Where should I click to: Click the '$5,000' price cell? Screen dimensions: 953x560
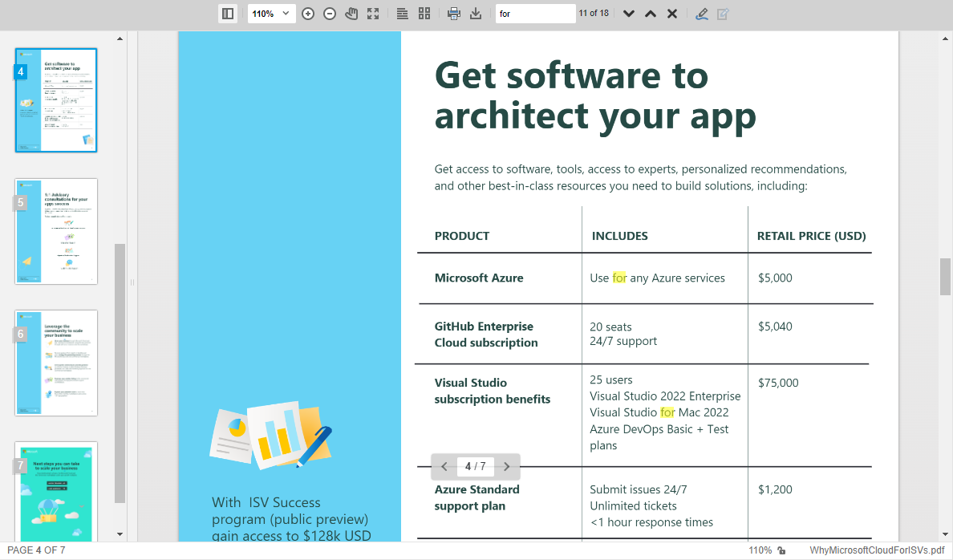click(x=775, y=278)
